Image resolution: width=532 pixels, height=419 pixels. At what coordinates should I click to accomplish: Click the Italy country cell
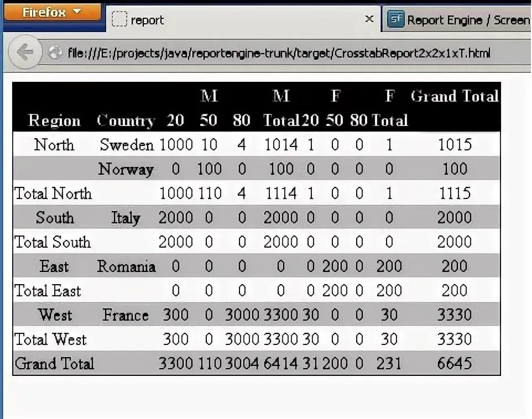(125, 218)
